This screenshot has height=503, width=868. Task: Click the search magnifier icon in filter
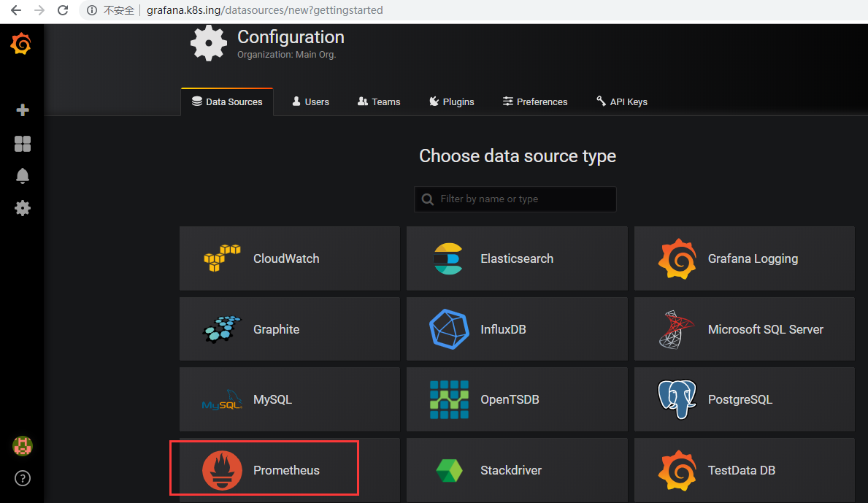point(427,199)
